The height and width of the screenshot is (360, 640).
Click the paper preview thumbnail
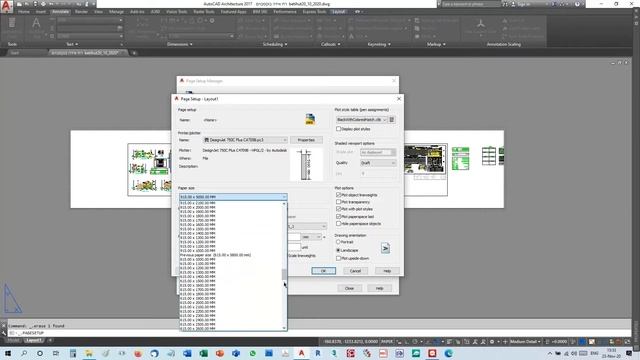click(306, 164)
